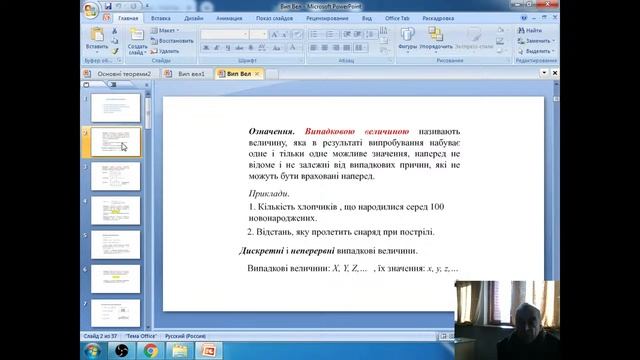Select slide 5 thumbnail
The width and height of the screenshot is (640, 360).
click(x=116, y=245)
